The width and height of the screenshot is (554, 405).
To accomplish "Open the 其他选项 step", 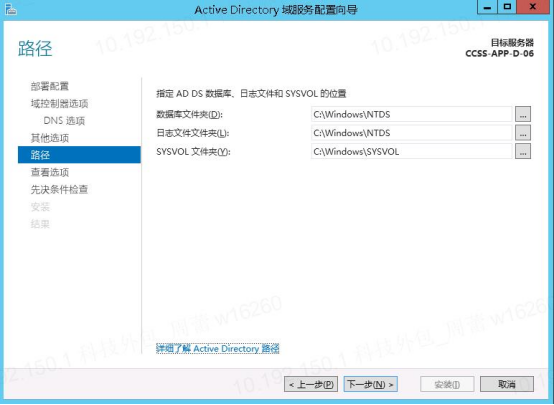I will 50,138.
